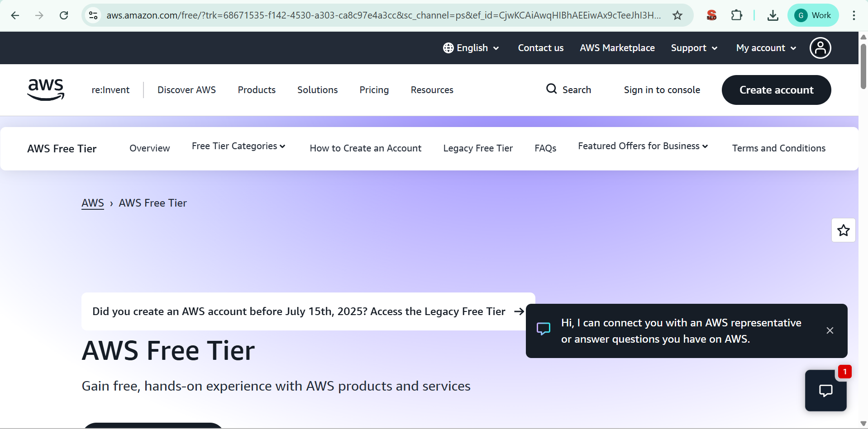Open the SEO extension icon

[711, 15]
